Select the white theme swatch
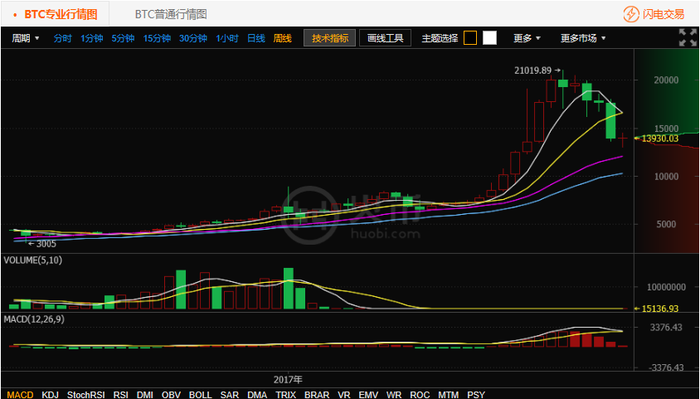 pyautogui.click(x=490, y=38)
